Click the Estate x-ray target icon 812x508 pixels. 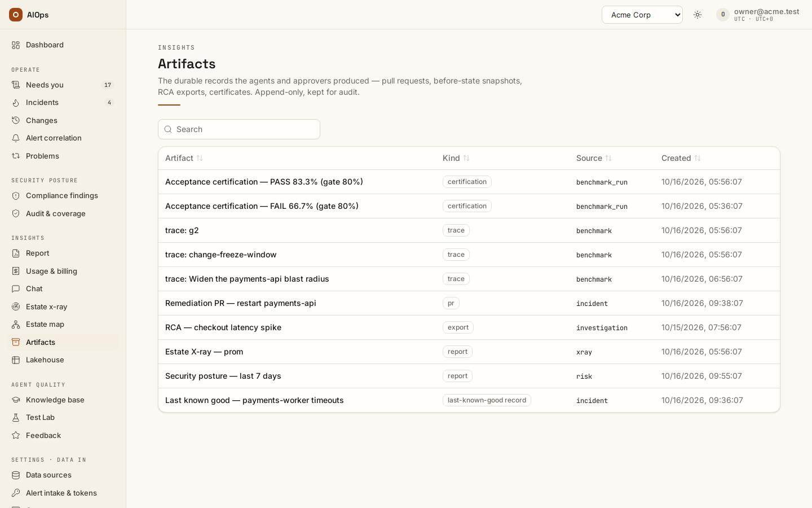[x=16, y=306]
